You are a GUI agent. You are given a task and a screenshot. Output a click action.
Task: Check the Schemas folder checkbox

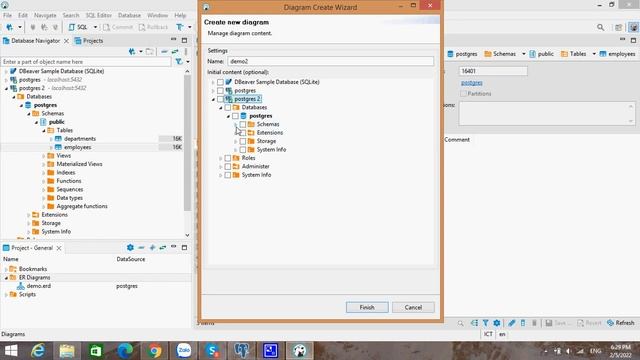point(243,124)
